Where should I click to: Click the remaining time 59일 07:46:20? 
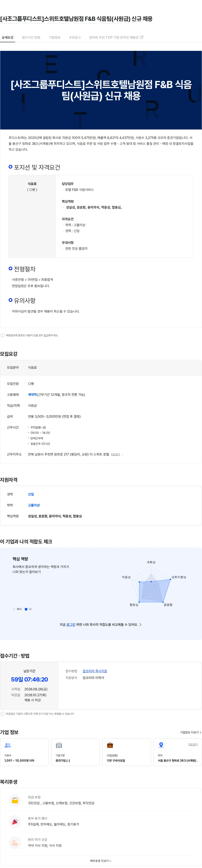tap(29, 679)
